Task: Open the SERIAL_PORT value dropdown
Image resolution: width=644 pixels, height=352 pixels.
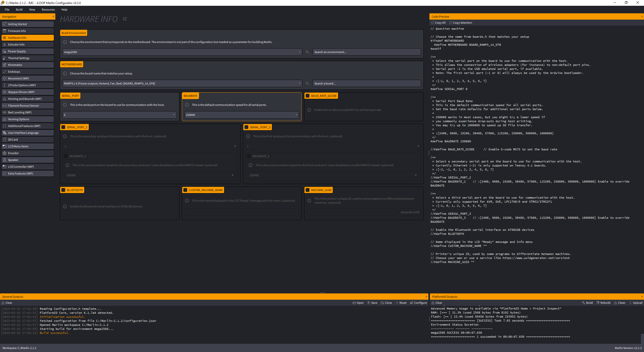Action: point(119,115)
